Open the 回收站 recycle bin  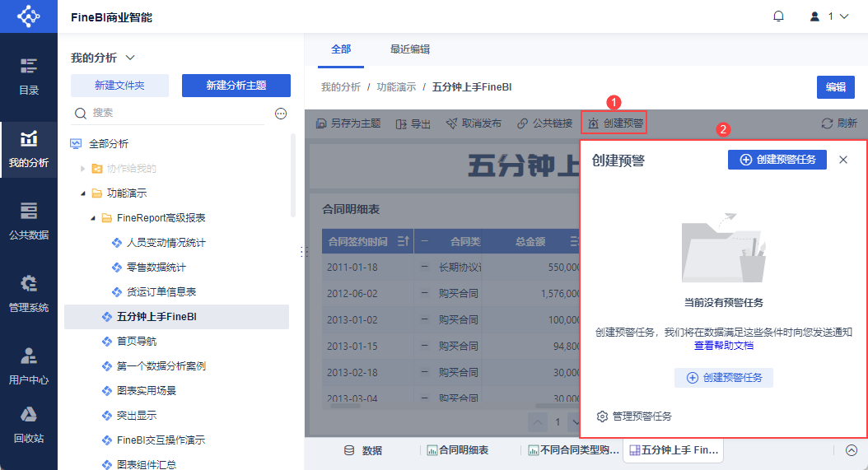pos(29,425)
